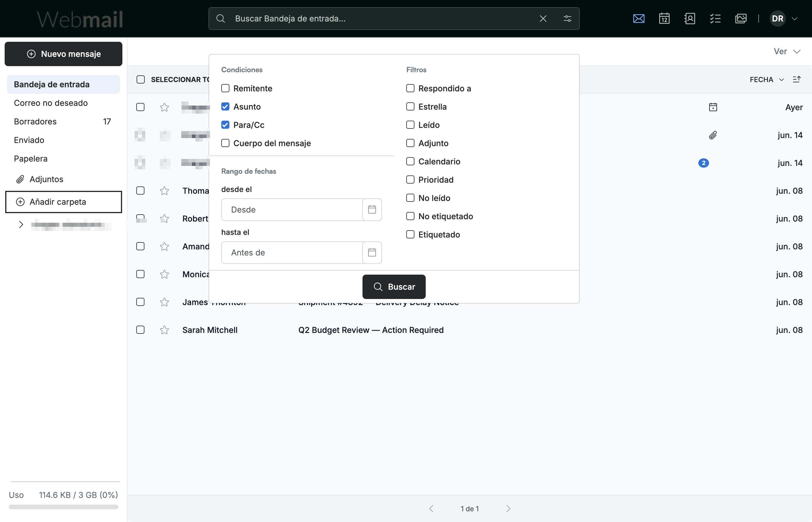812x522 pixels.
Task: Check the Remitente condition
Action: (225, 88)
